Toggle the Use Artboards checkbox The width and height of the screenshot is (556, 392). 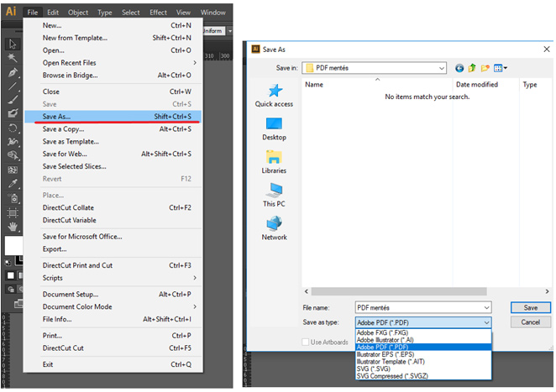[306, 342]
